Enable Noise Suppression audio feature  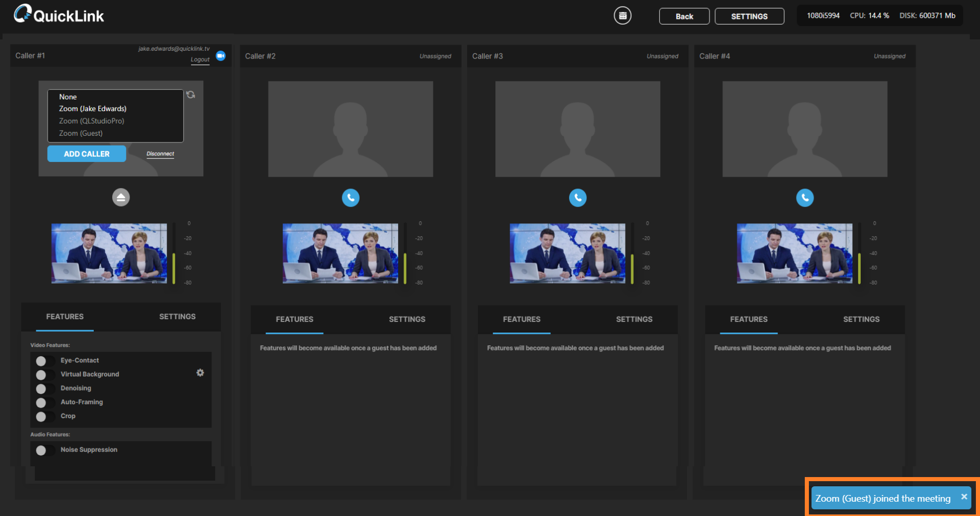tap(44, 450)
